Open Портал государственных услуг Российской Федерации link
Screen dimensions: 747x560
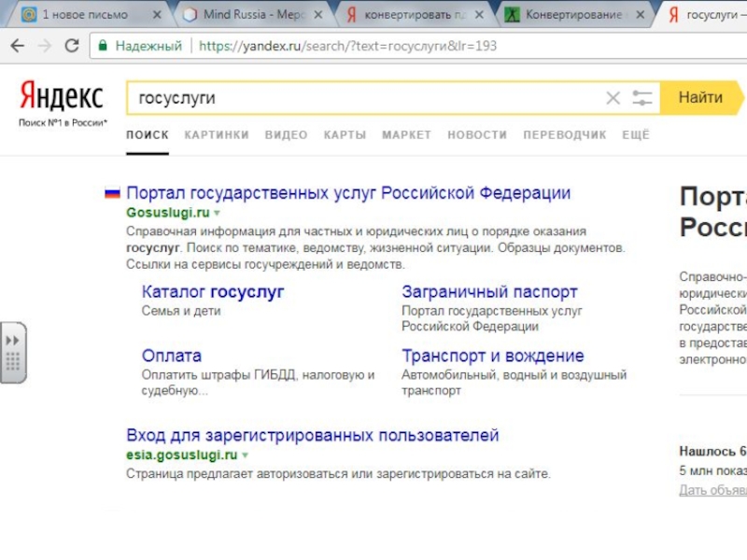click(348, 193)
